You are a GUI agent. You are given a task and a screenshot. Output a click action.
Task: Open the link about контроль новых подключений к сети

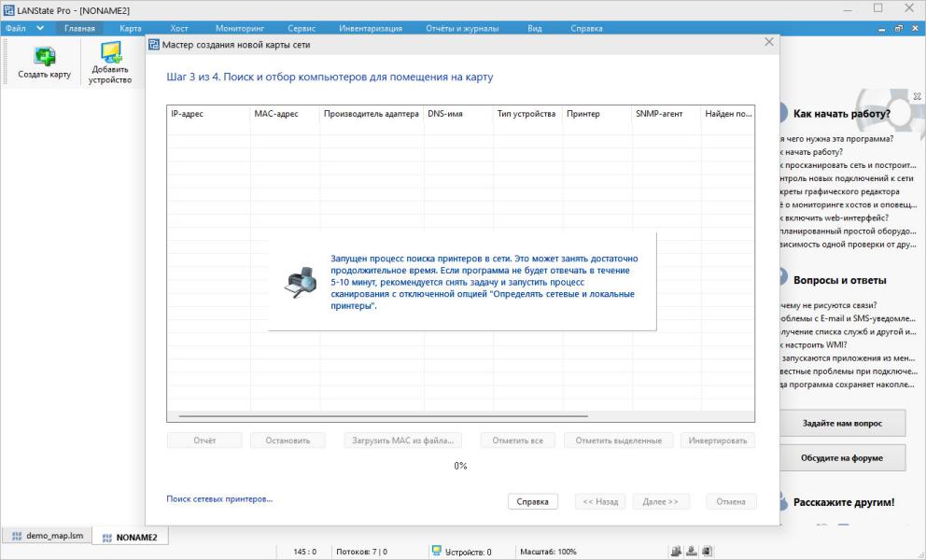pos(847,178)
